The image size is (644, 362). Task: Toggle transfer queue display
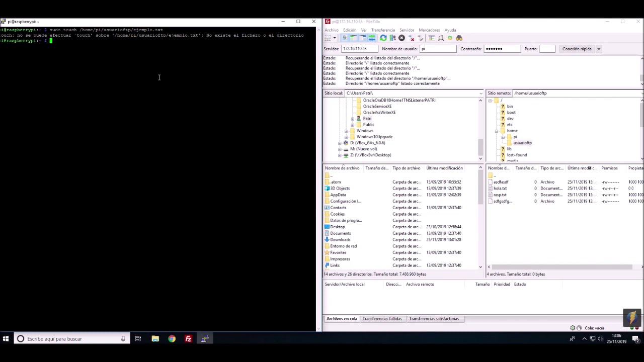pyautogui.click(x=372, y=38)
